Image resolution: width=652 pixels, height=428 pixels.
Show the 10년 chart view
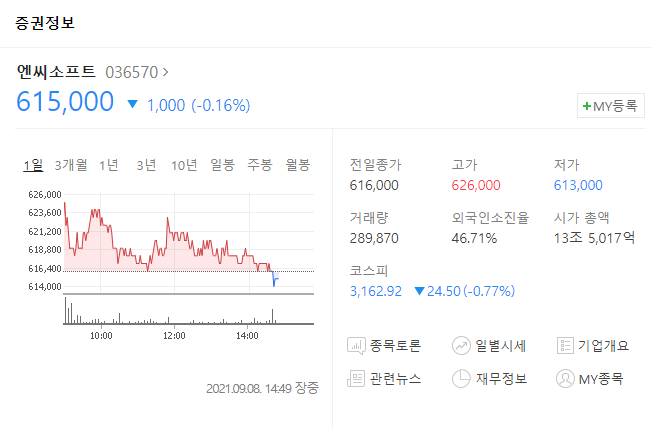184,165
